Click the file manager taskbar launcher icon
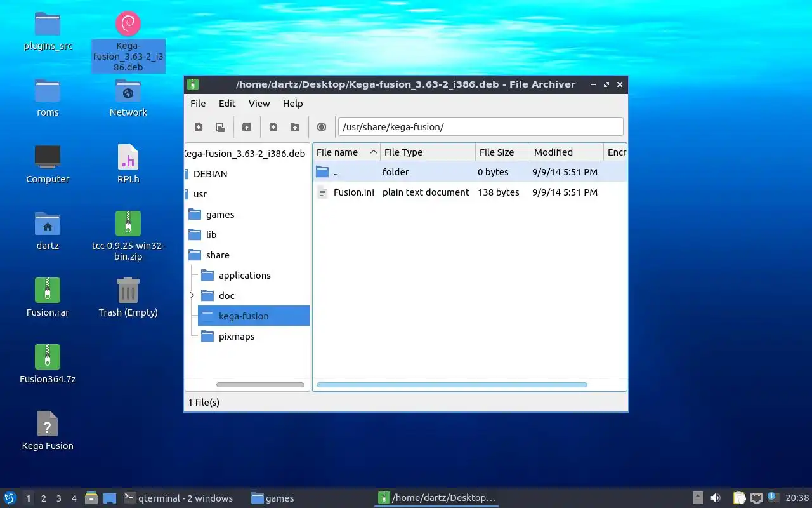812x508 pixels. [x=91, y=498]
